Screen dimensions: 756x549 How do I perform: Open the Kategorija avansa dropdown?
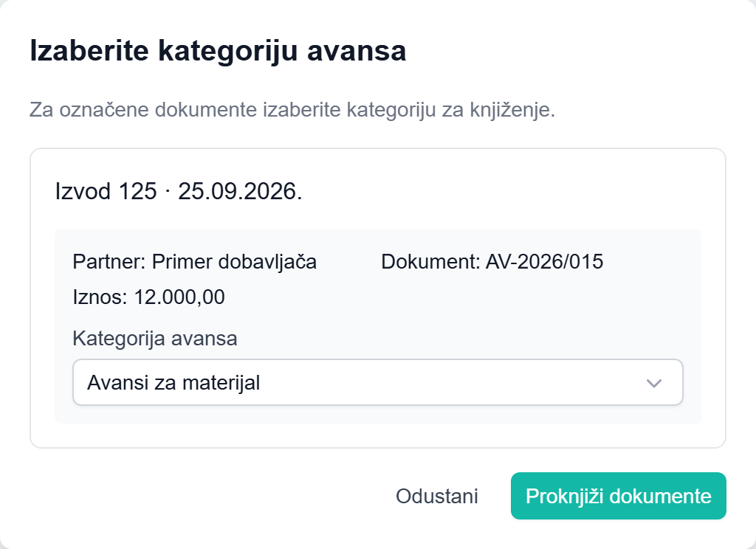click(377, 382)
